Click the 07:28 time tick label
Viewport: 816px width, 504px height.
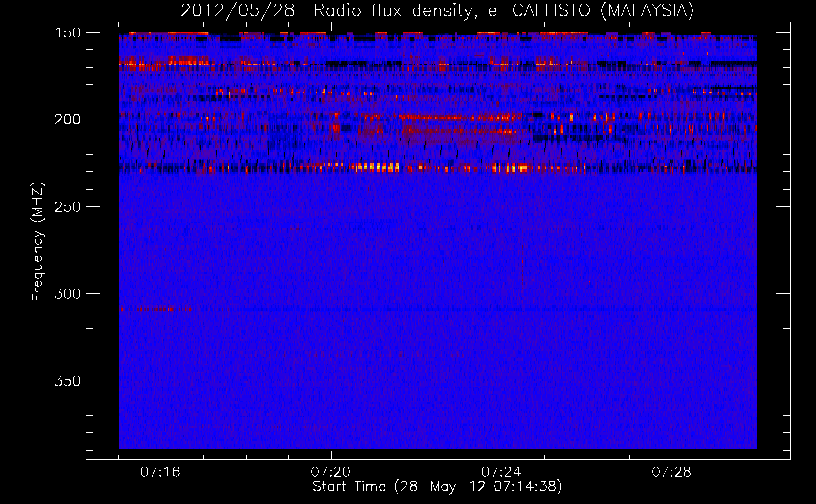tap(672, 472)
